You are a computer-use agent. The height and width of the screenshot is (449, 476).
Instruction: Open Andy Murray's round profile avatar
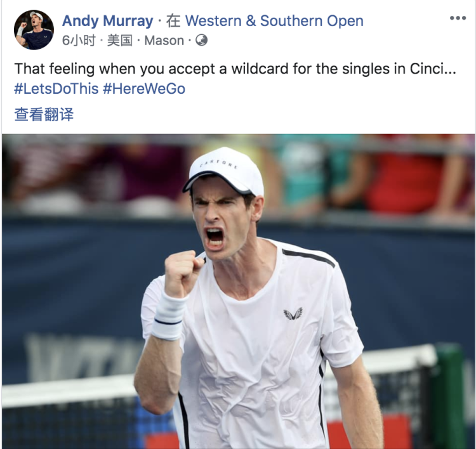[x=34, y=30]
